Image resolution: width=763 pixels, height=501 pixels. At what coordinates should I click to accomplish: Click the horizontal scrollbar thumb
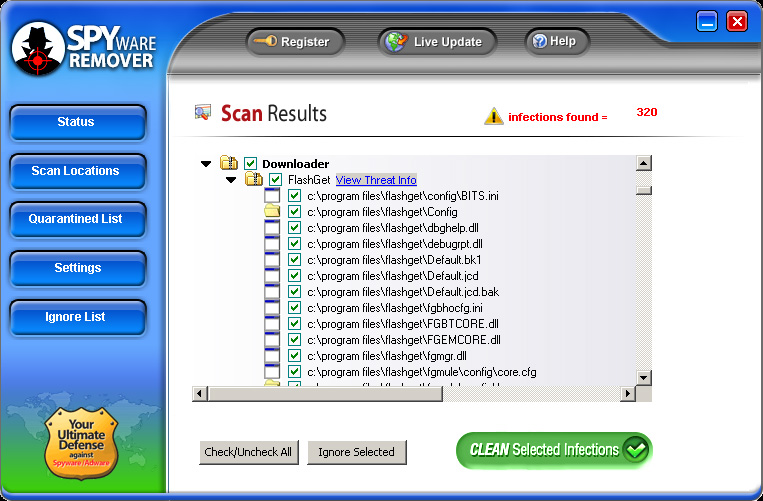coord(325,393)
